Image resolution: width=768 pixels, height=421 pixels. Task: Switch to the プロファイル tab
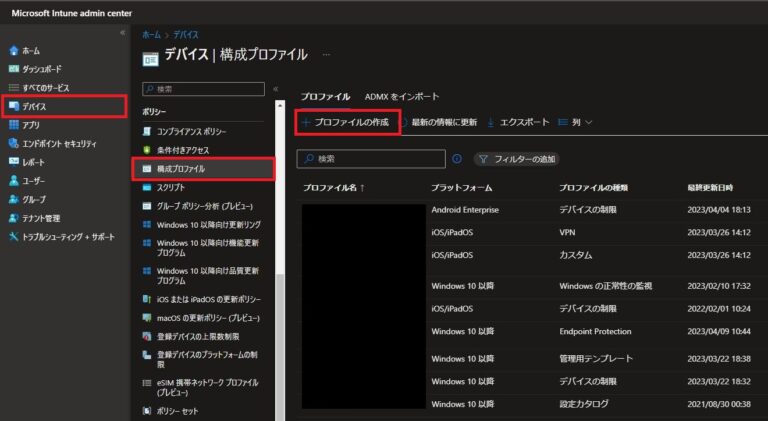click(x=325, y=96)
